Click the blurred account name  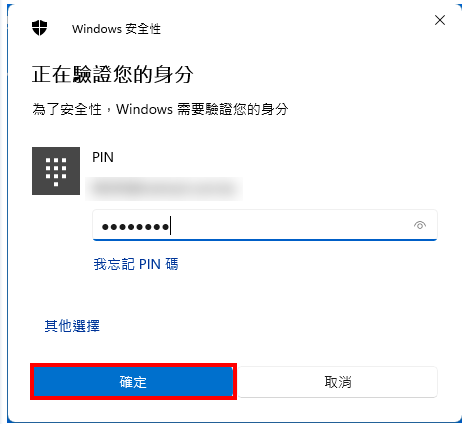click(x=164, y=189)
